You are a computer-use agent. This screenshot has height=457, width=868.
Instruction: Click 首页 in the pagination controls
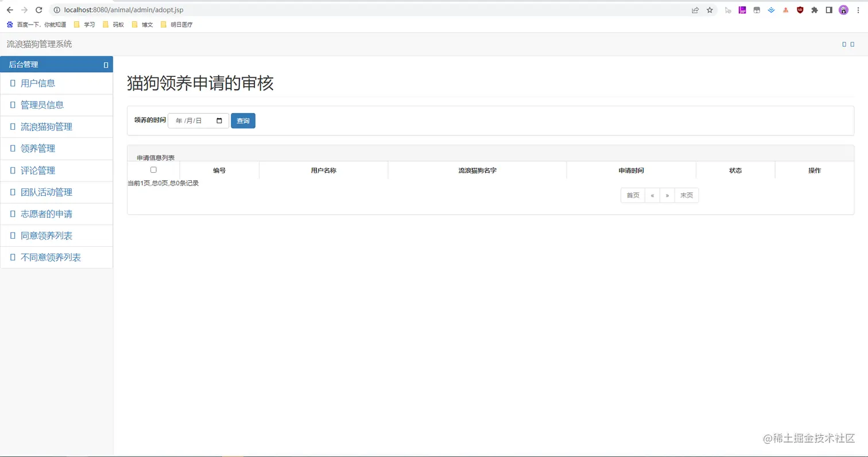point(633,195)
